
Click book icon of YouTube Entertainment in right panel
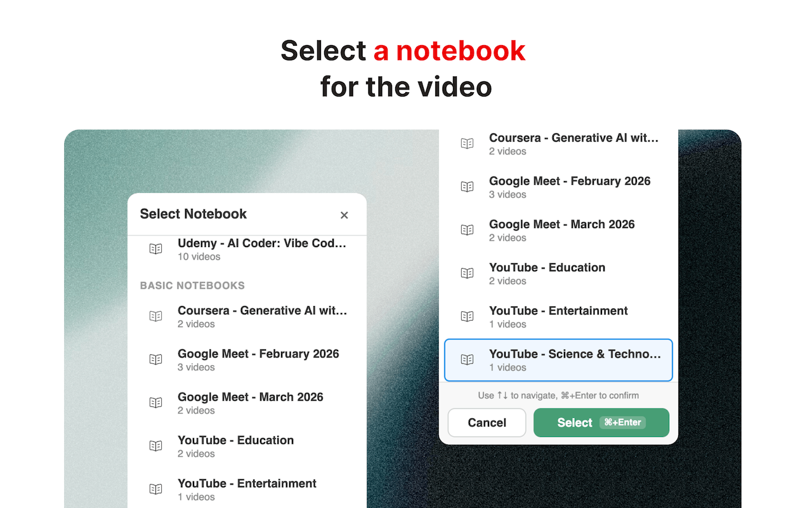click(467, 316)
